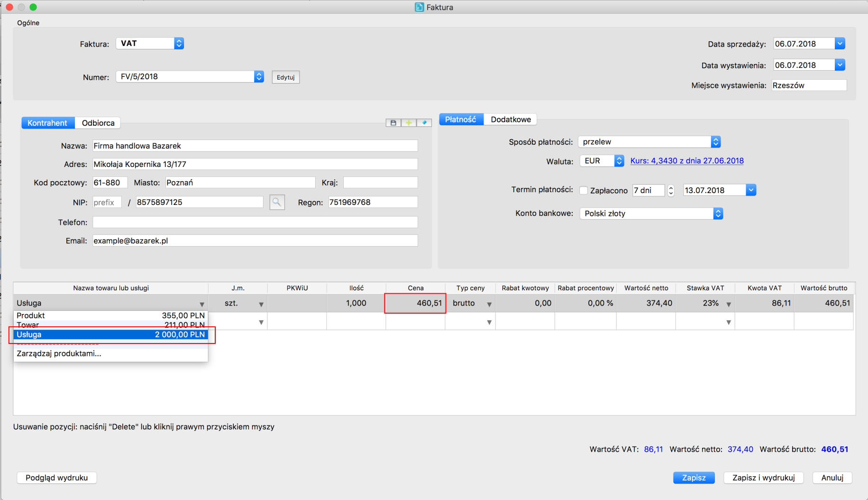Image resolution: width=868 pixels, height=500 pixels.
Task: Expand the Data sprzedaży date picker
Action: 840,44
